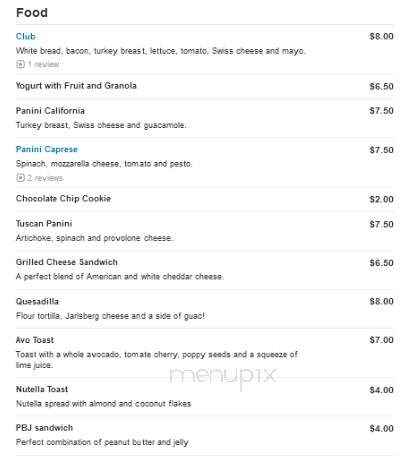This screenshot has width=402, height=458.
Task: Select the PBJ sandwich item title
Action: click(x=44, y=428)
